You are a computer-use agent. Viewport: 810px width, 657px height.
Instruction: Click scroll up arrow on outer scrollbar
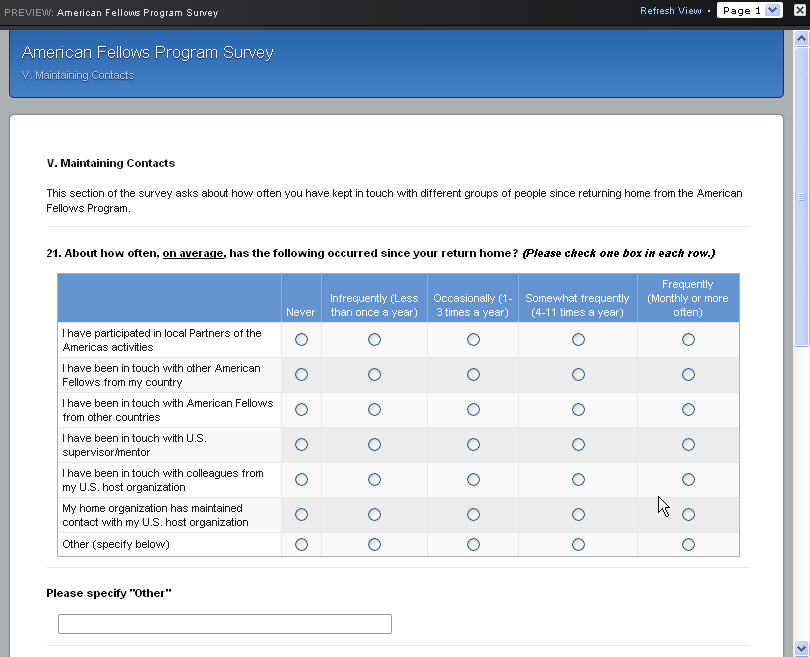tap(801, 38)
